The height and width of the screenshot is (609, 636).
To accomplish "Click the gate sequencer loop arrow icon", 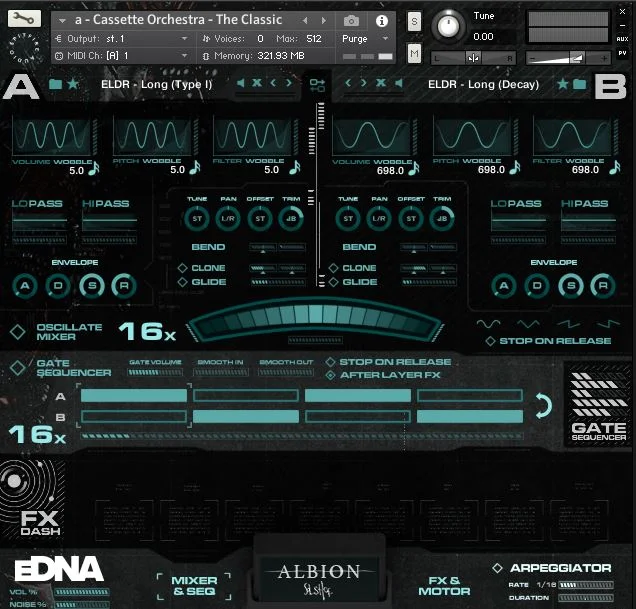I will tap(544, 405).
